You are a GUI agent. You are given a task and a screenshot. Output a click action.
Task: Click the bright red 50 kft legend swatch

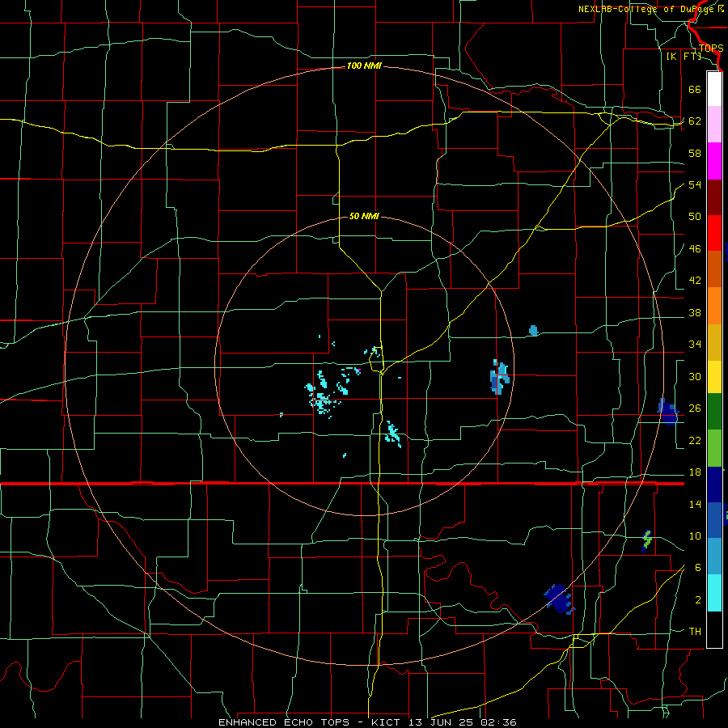point(714,233)
